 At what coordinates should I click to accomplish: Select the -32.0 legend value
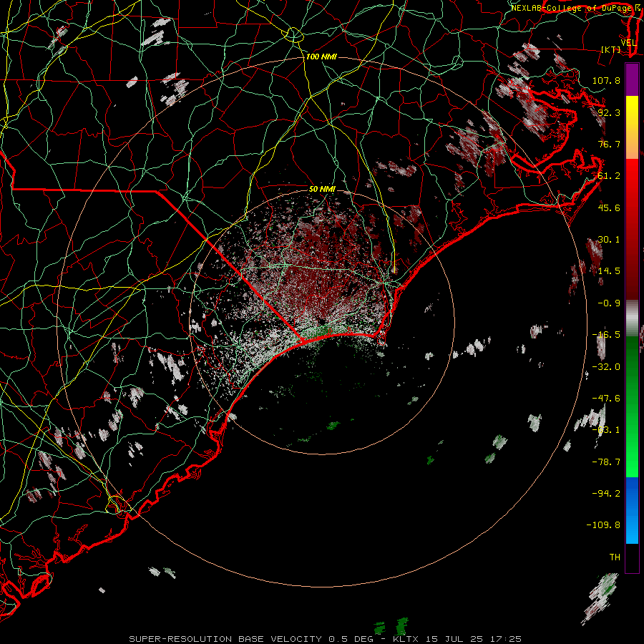point(606,367)
